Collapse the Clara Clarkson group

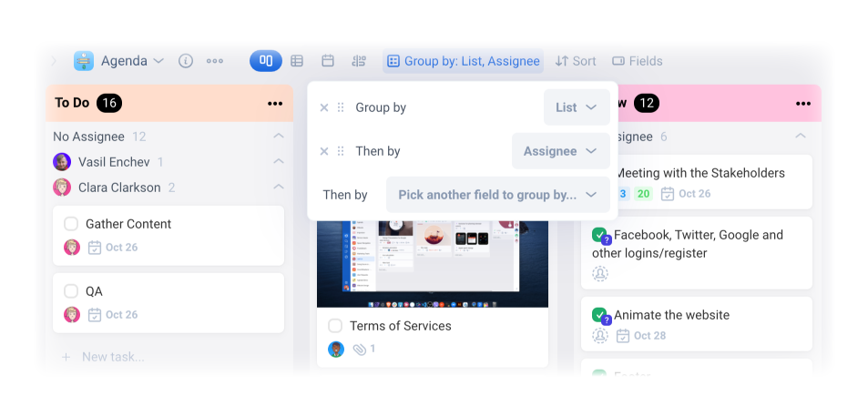pyautogui.click(x=279, y=187)
